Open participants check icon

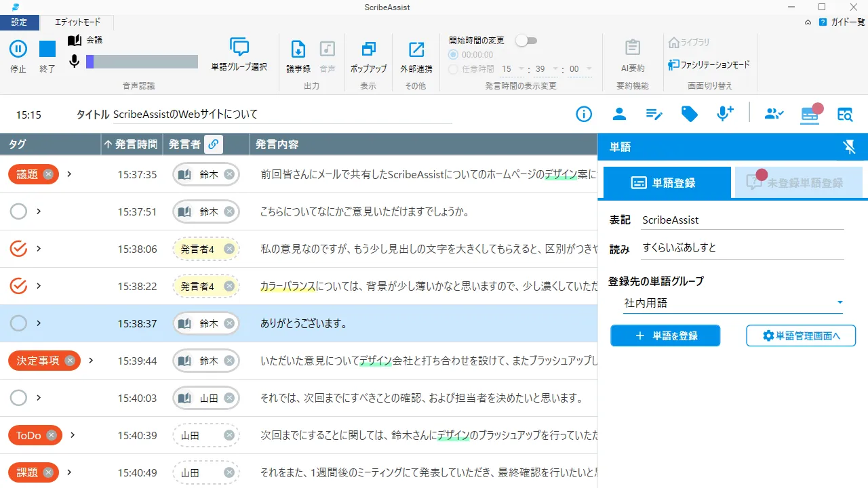[x=774, y=114]
